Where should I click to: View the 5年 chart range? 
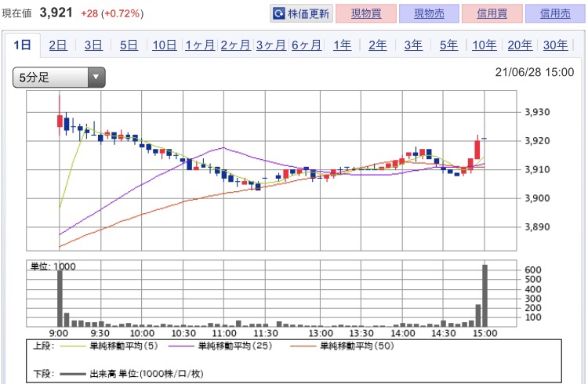[x=448, y=45]
